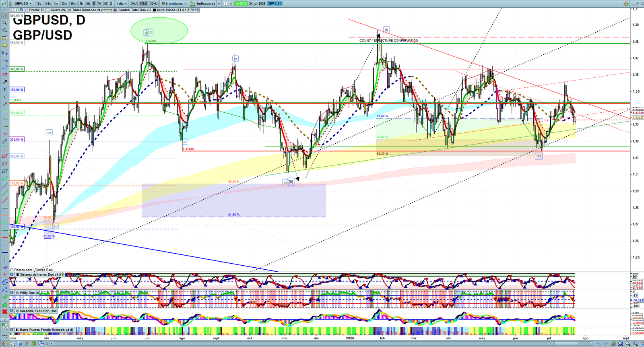The image size is (644, 347).
Task: Select the speech bubble comment tool
Action: click(x=5, y=97)
